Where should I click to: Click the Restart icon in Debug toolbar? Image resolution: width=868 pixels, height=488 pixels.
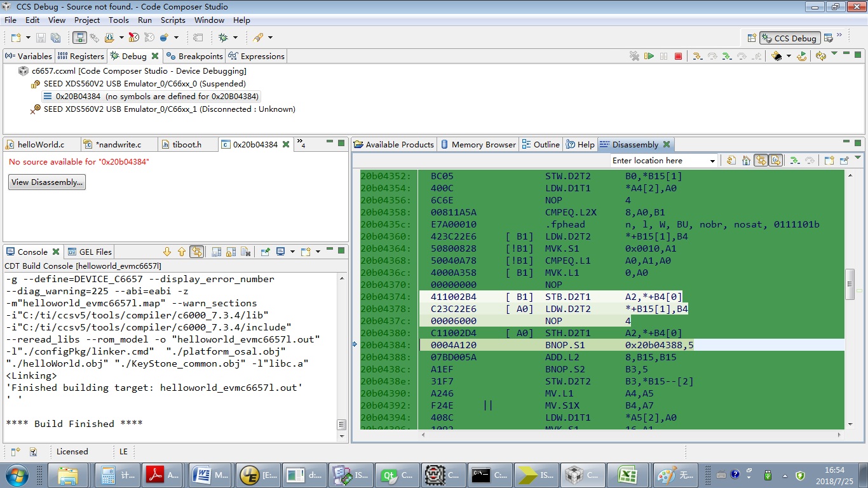pyautogui.click(x=802, y=57)
